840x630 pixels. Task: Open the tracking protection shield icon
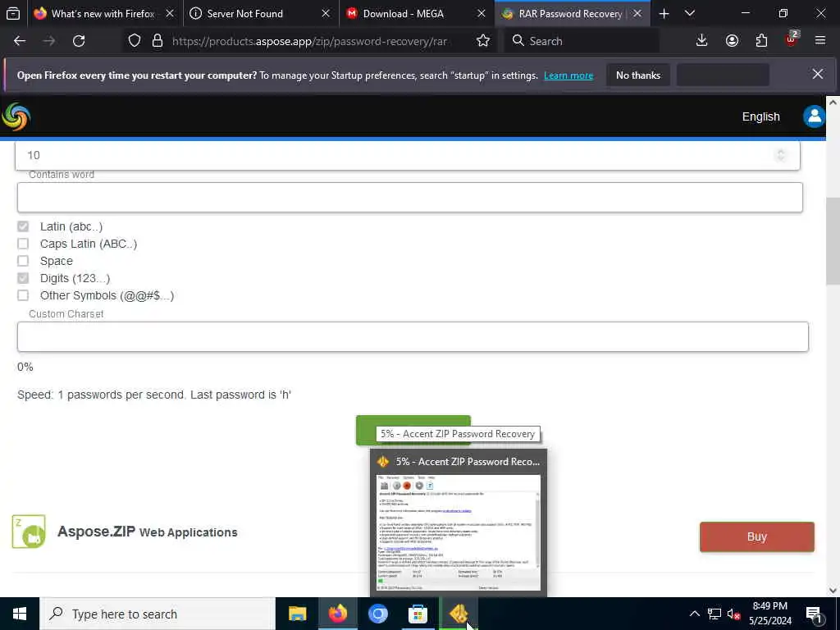click(x=135, y=41)
